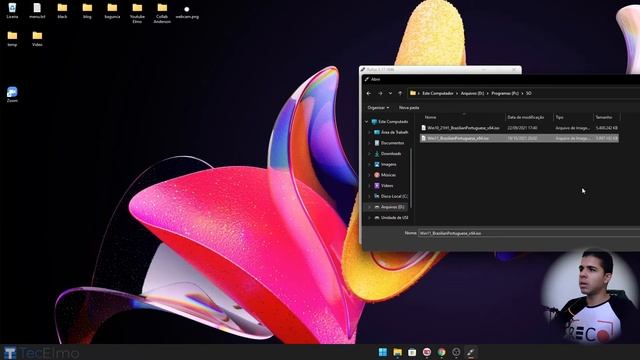Expand the Área de Trabalho node
640x360 pixels.
point(369,132)
